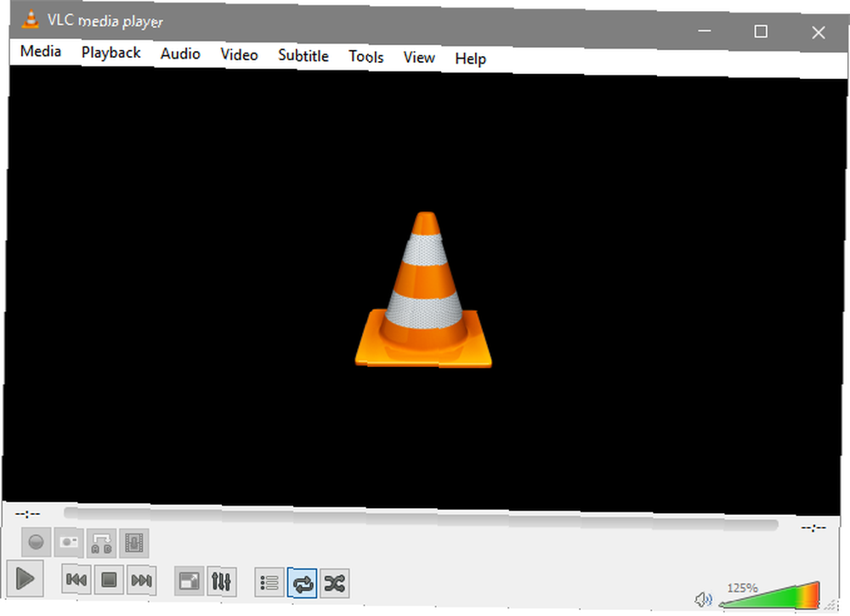Click the Play button
This screenshot has width=850, height=616.
click(x=25, y=579)
